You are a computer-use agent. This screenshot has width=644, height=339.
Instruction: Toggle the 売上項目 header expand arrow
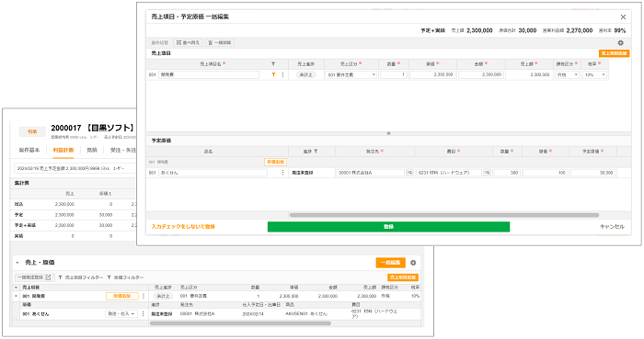(x=17, y=288)
